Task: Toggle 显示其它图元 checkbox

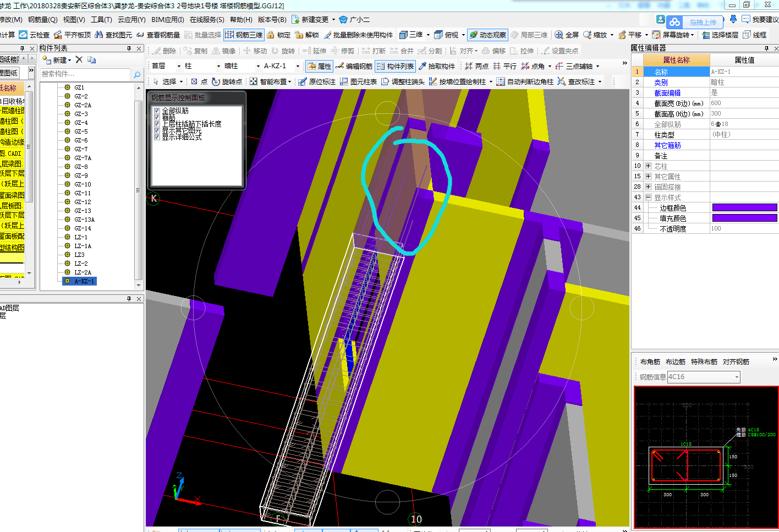Action: (x=157, y=130)
